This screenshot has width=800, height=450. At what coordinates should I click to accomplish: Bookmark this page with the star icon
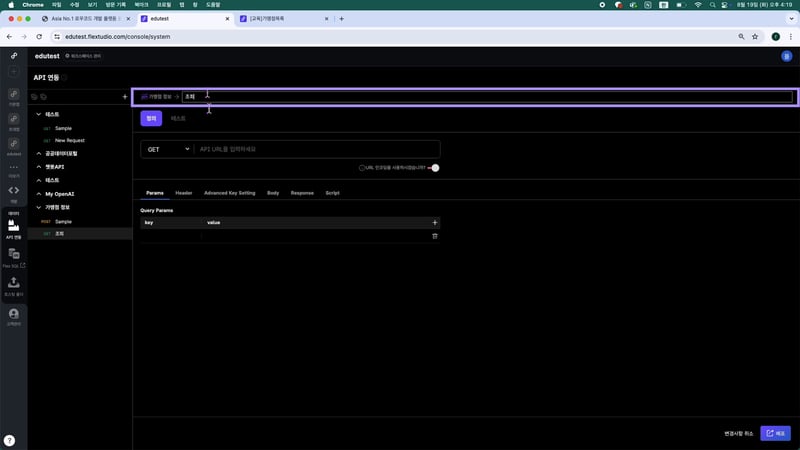click(754, 36)
